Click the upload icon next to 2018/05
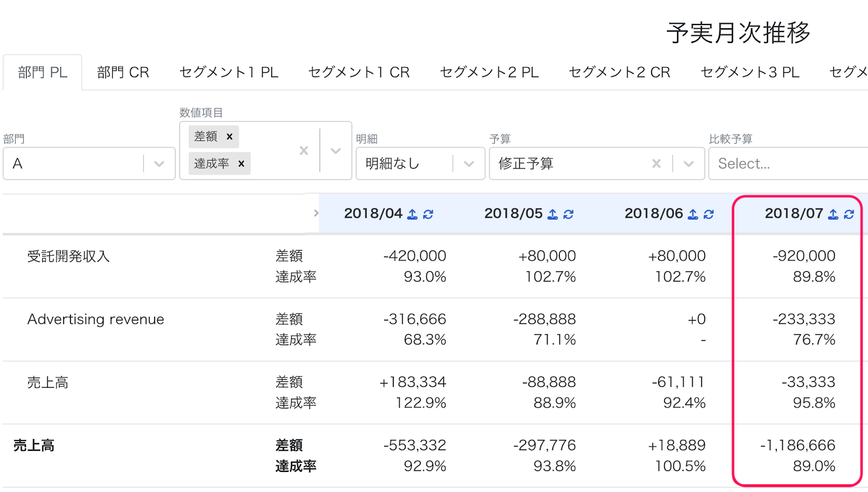Image resolution: width=868 pixels, height=492 pixels. 552,214
